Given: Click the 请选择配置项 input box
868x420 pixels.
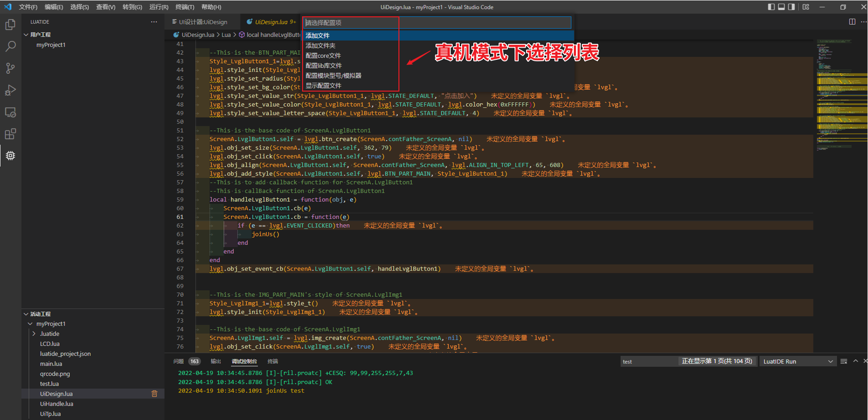Looking at the screenshot, I should [x=437, y=22].
